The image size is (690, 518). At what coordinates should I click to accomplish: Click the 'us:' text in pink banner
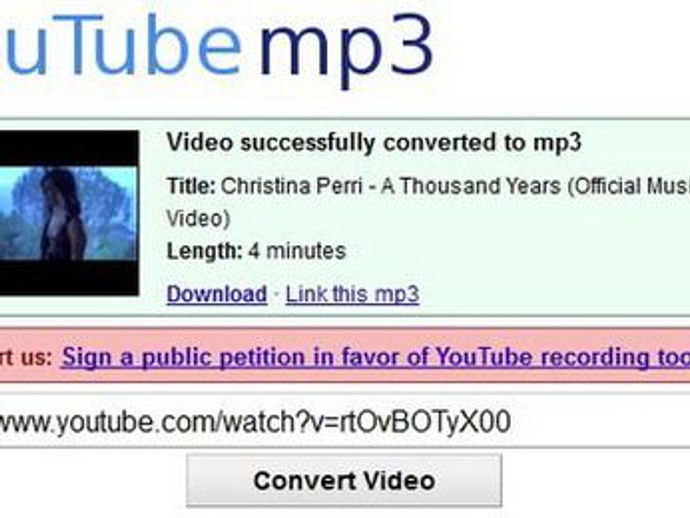35,357
